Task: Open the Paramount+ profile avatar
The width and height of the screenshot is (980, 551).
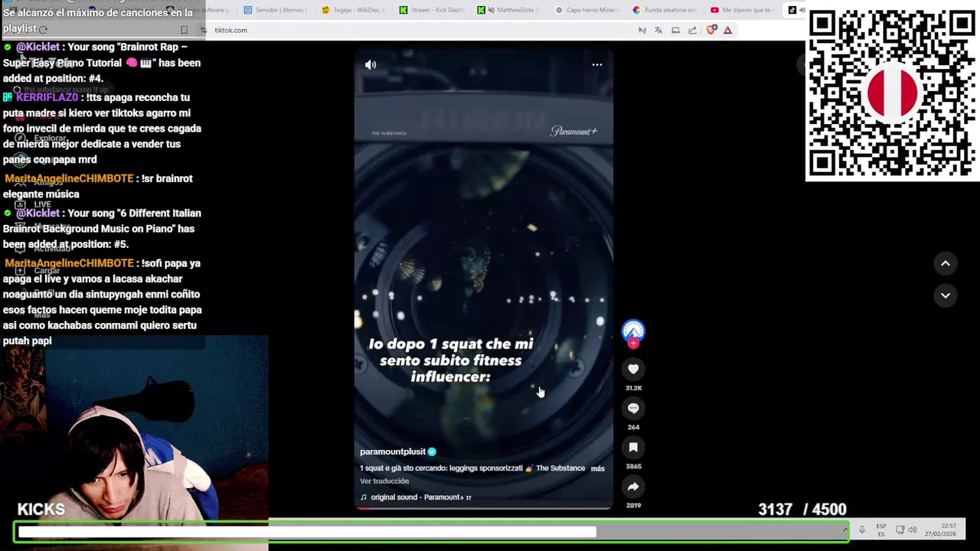Action: (633, 331)
